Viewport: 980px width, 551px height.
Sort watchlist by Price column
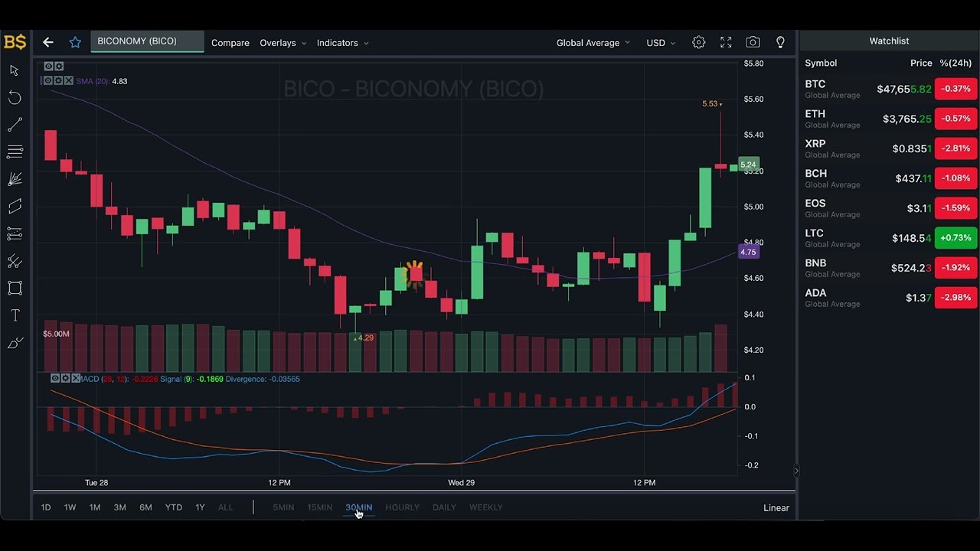921,64
